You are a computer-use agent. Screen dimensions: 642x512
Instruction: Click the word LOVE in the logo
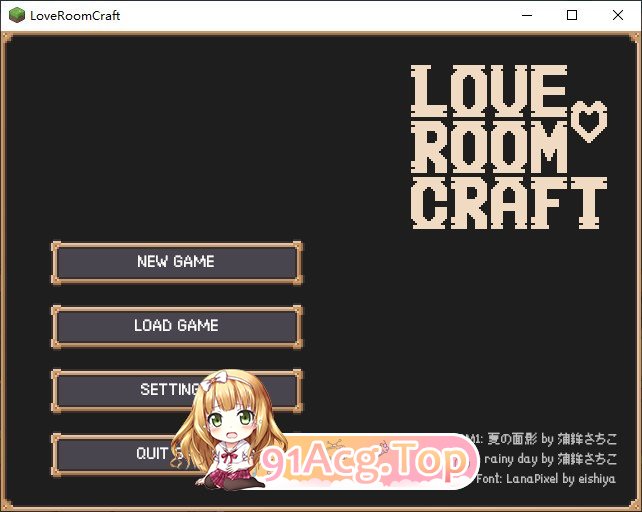click(490, 91)
